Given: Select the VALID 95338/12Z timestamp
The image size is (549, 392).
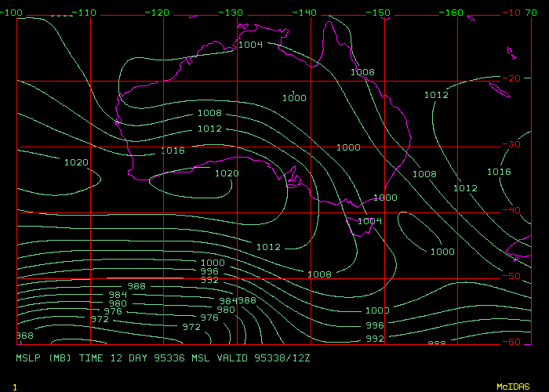Looking at the screenshot, I should coord(279,358).
